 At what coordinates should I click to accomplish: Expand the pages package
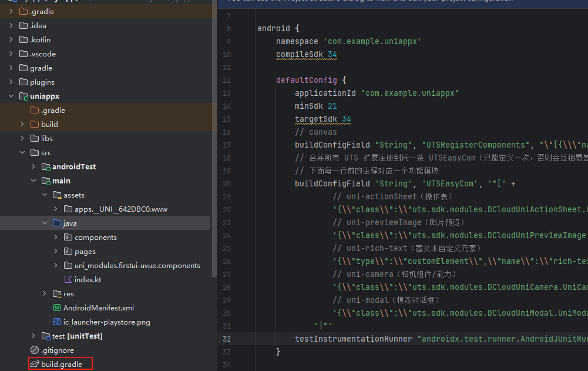(x=56, y=251)
